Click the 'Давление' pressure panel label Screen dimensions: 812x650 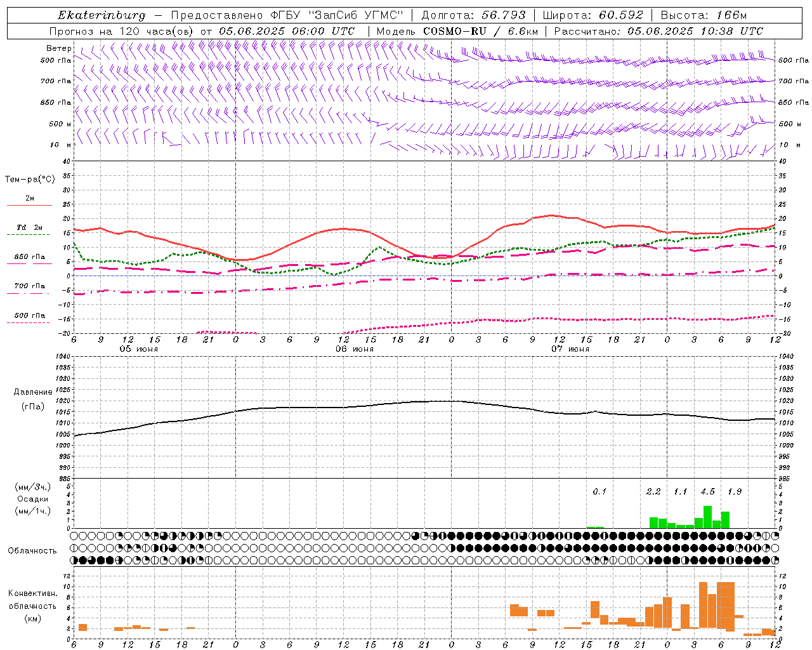33,392
